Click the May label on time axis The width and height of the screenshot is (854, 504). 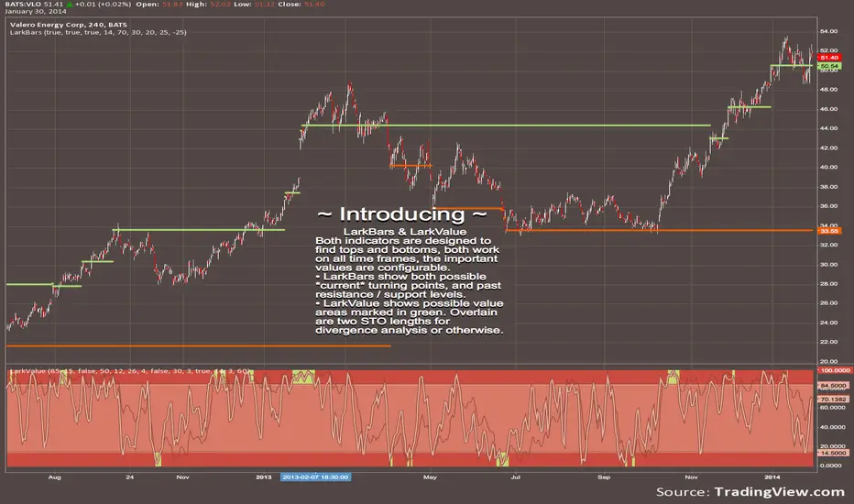[x=430, y=477]
